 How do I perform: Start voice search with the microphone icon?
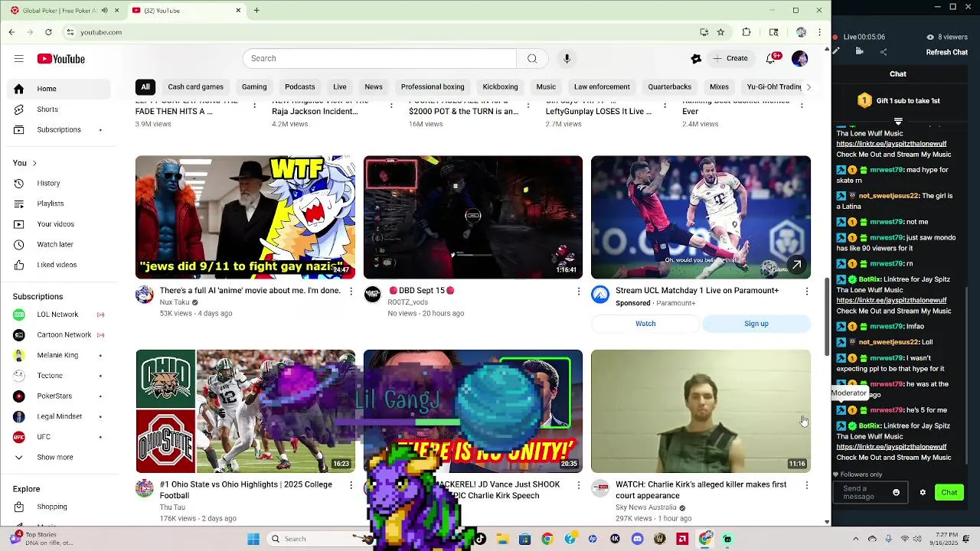point(567,58)
